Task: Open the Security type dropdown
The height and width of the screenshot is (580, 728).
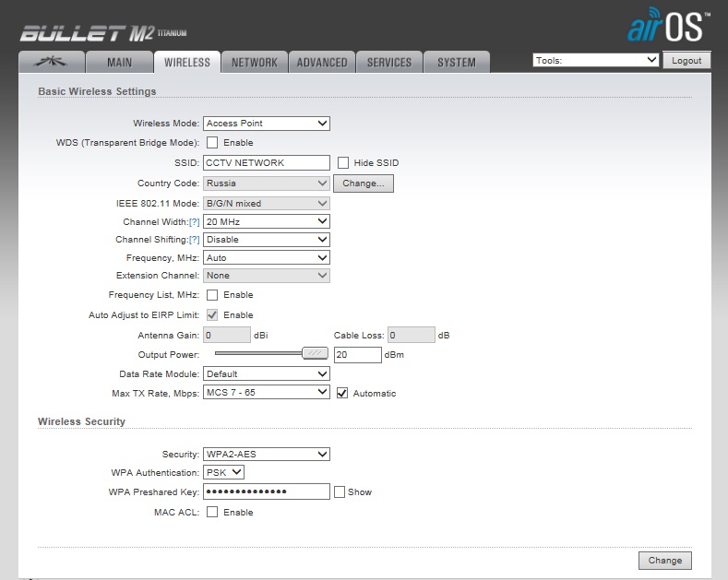Action: (x=267, y=455)
